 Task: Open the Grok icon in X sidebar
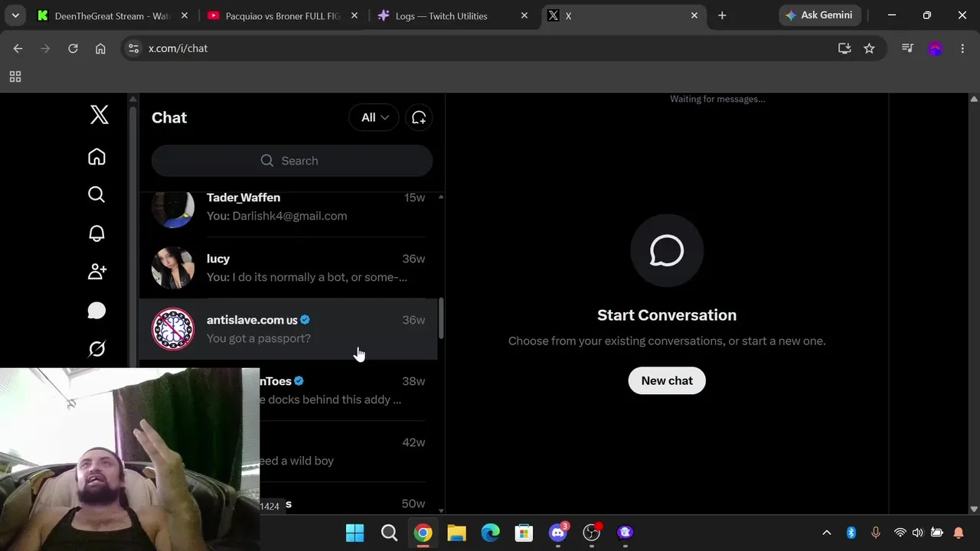tap(96, 349)
